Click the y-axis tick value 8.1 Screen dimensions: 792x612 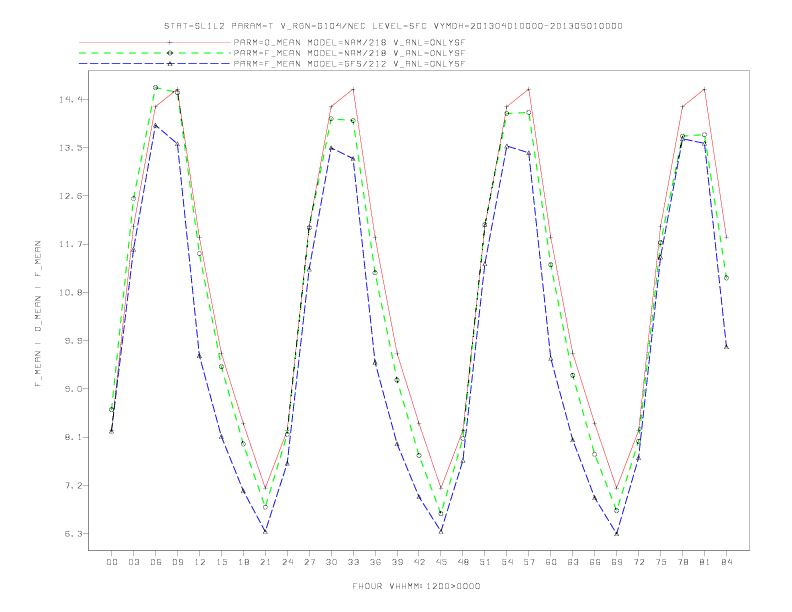coord(73,437)
